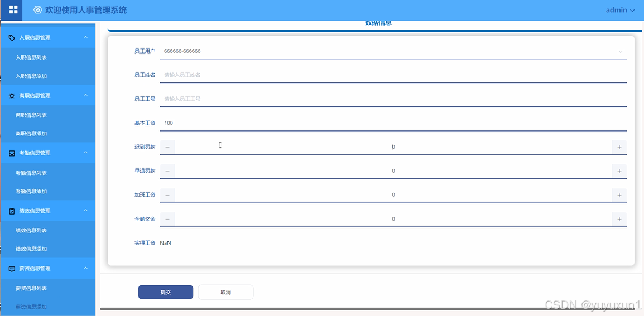644x316 pixels.
Task: Open 离职信息添加 menu item
Action: pos(31,133)
